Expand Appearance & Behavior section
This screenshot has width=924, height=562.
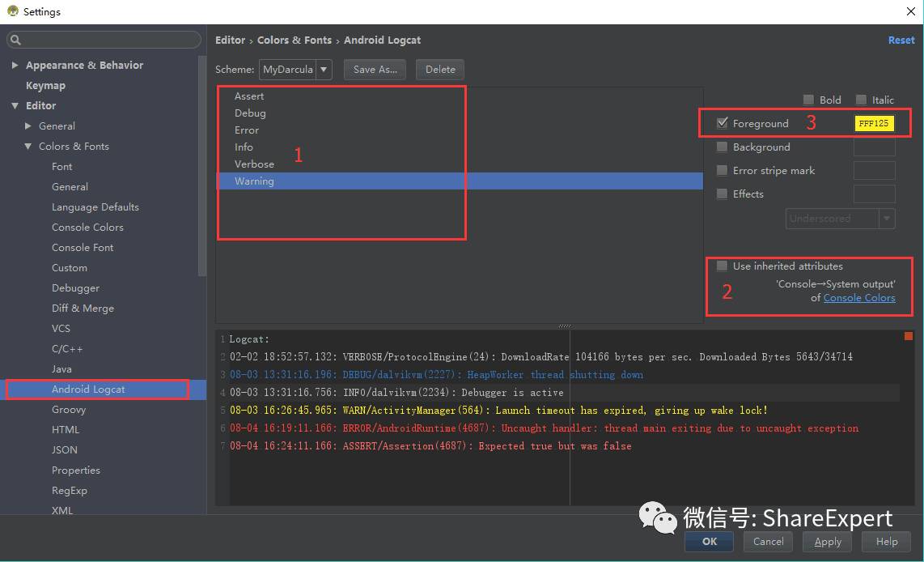[15, 65]
